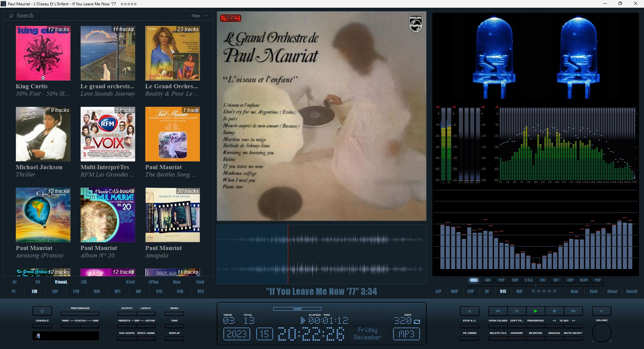Select the Paul Mauriat Amapola album cover
The image size is (644, 349).
pos(172,215)
